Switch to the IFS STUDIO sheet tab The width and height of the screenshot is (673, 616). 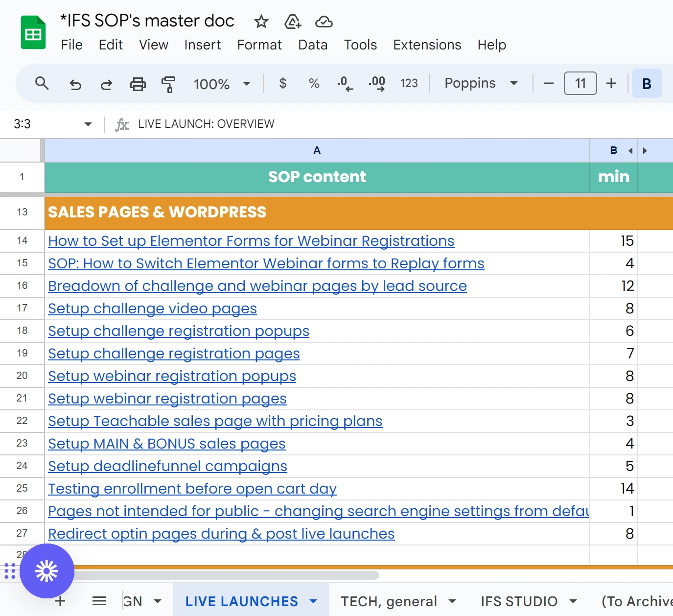(x=519, y=601)
